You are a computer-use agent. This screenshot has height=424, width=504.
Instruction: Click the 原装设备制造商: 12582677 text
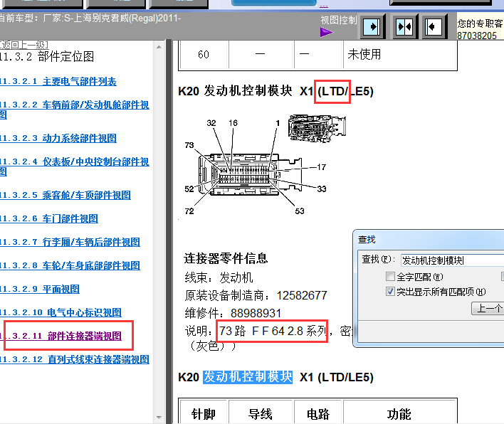(256, 295)
